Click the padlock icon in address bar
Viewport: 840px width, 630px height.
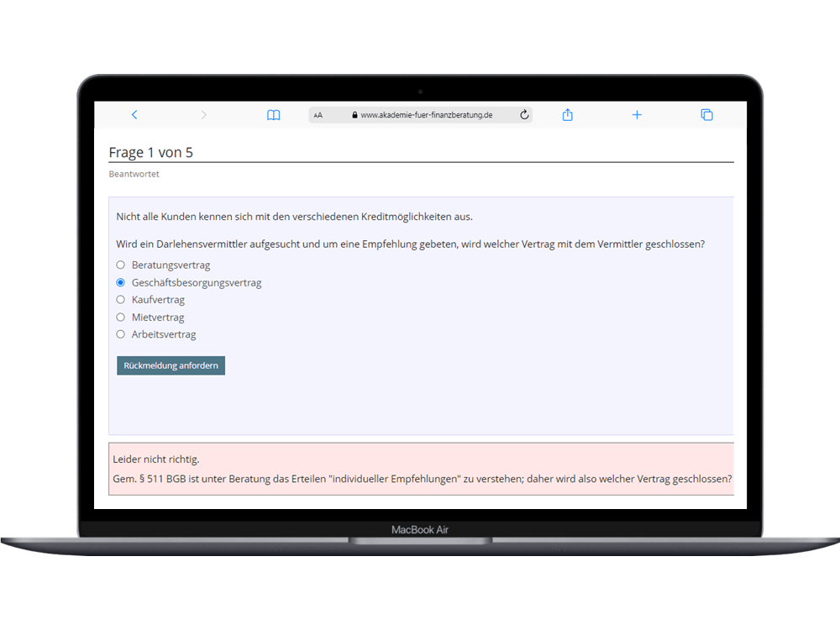[354, 115]
